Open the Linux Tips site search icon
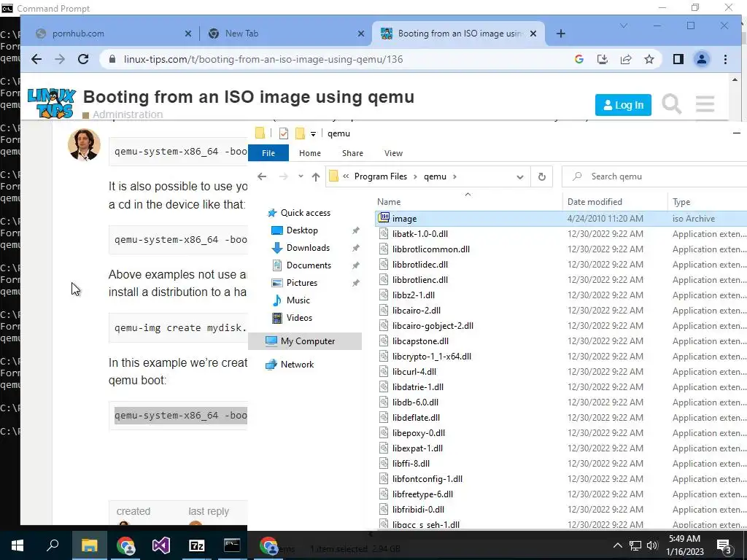Screen dimensions: 747x560 (x=671, y=104)
